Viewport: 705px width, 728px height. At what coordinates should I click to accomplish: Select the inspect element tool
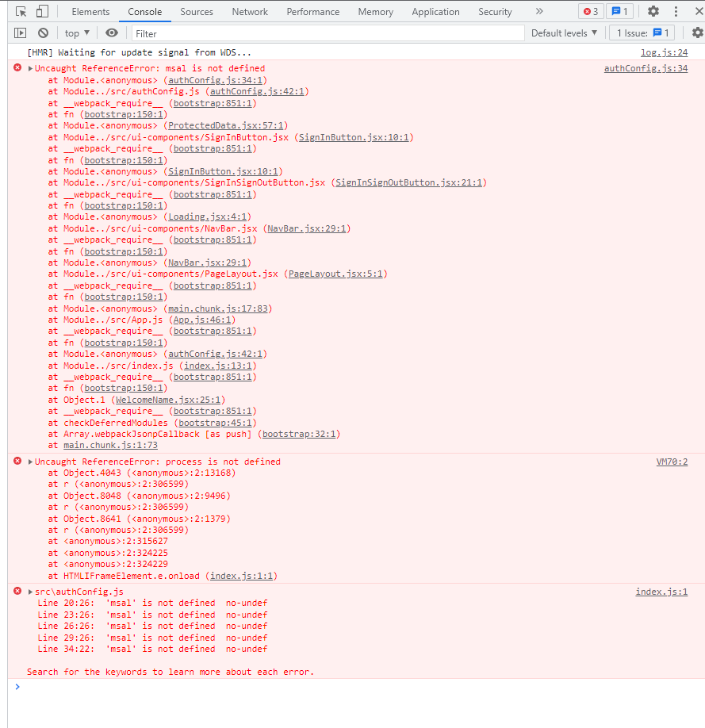[x=21, y=11]
